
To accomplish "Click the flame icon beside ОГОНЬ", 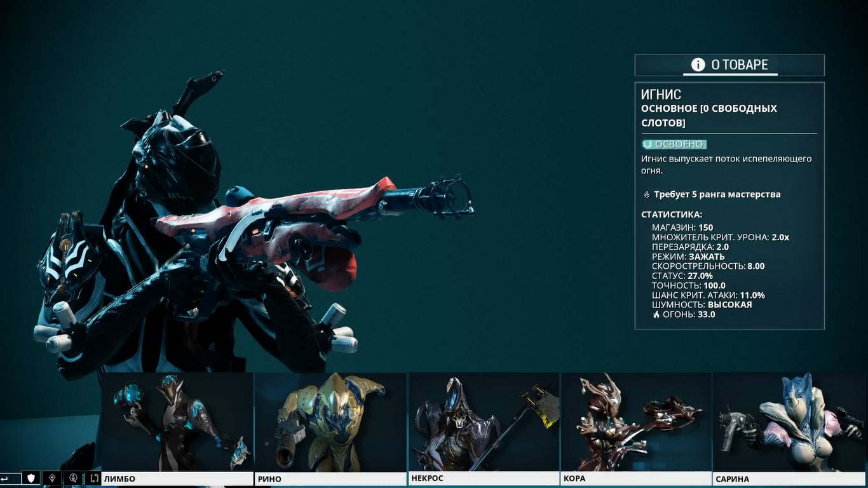I will pyautogui.click(x=656, y=315).
